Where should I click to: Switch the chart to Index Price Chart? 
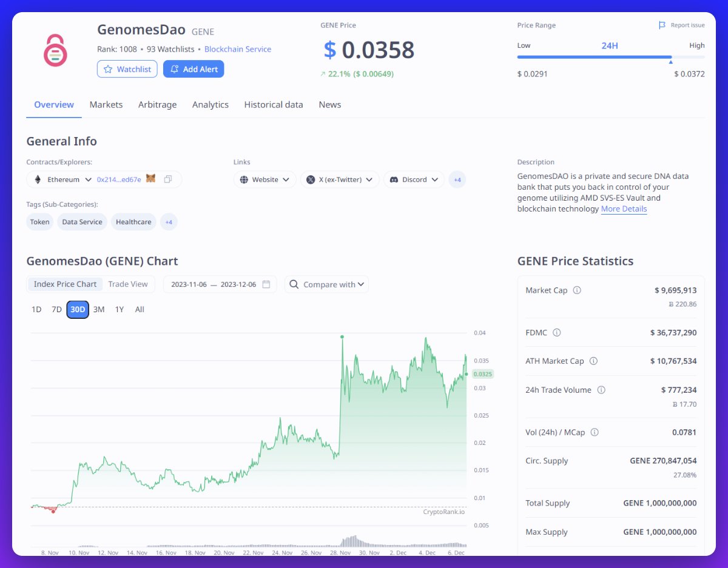click(65, 284)
